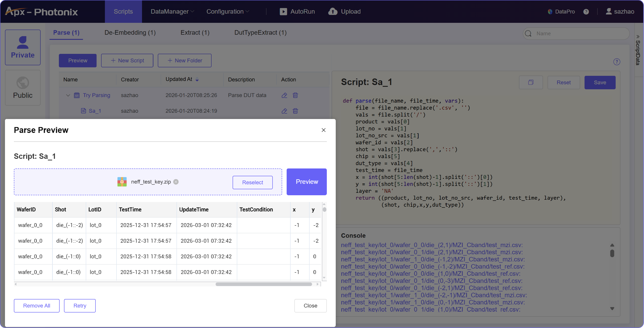Select the Private scripts section

pos(23,47)
